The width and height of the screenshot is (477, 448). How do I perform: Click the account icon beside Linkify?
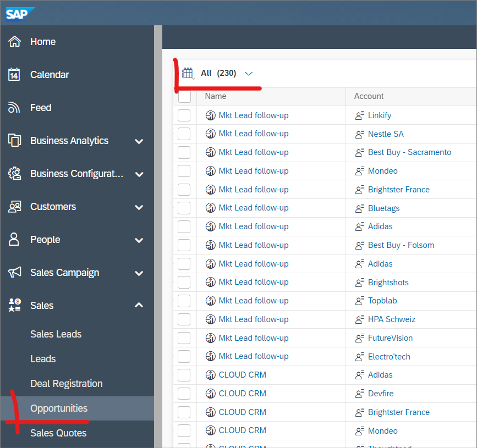pyautogui.click(x=360, y=115)
